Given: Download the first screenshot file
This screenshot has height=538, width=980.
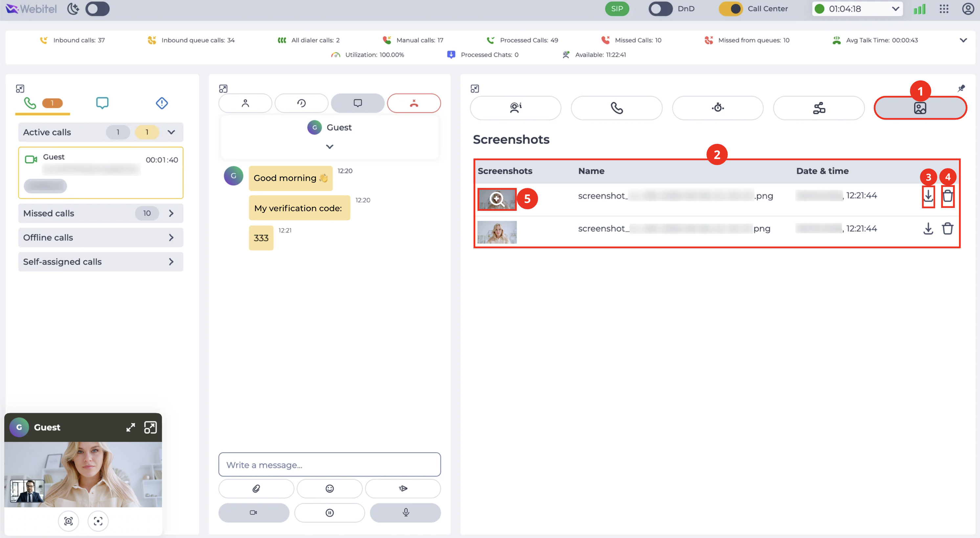Looking at the screenshot, I should (928, 196).
